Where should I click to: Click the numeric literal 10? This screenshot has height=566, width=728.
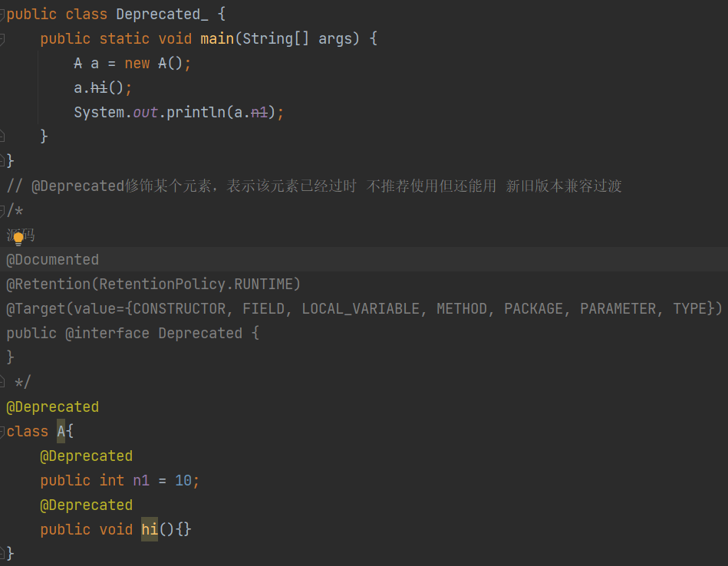pyautogui.click(x=183, y=480)
